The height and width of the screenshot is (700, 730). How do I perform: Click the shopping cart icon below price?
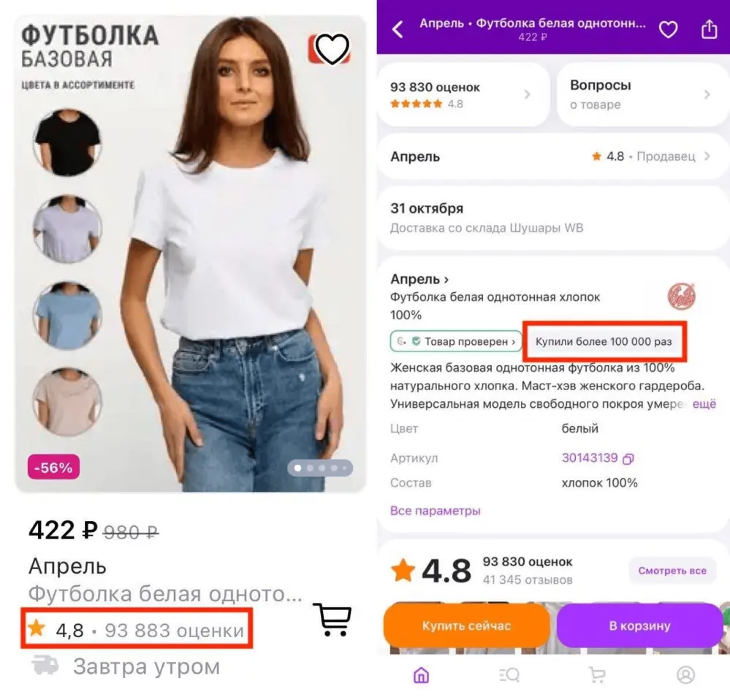tap(332, 620)
